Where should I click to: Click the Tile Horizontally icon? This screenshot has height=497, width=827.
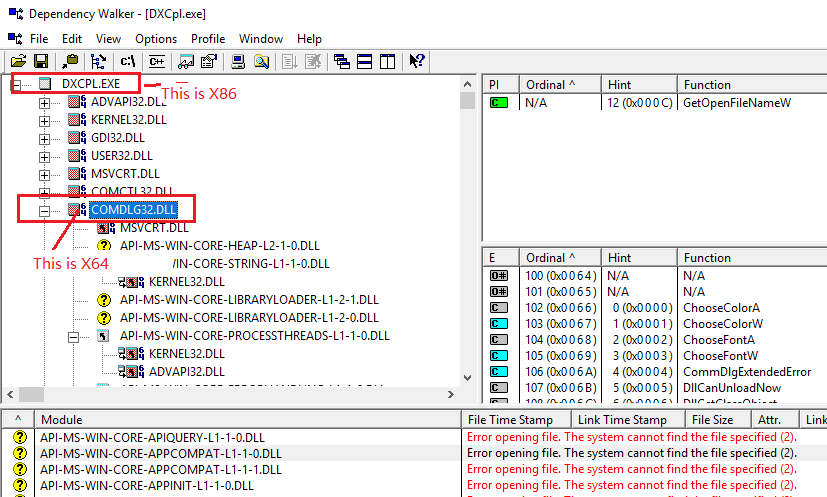coord(364,62)
